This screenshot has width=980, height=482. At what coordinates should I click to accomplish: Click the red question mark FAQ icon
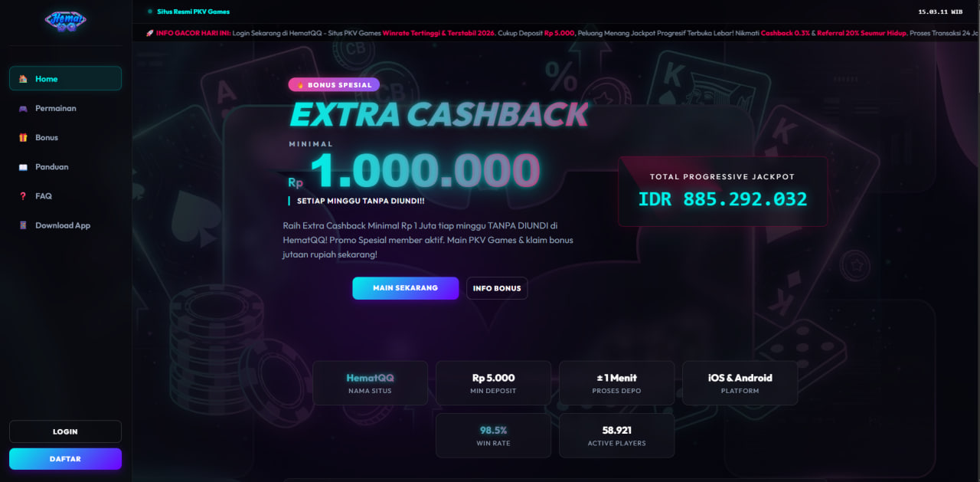click(x=23, y=196)
